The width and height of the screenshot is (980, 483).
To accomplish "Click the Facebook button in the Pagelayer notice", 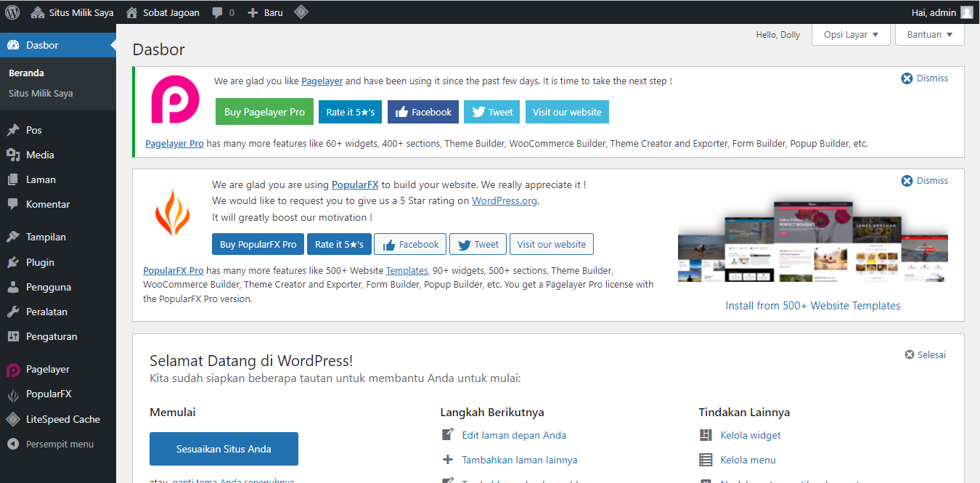I will pyautogui.click(x=423, y=112).
